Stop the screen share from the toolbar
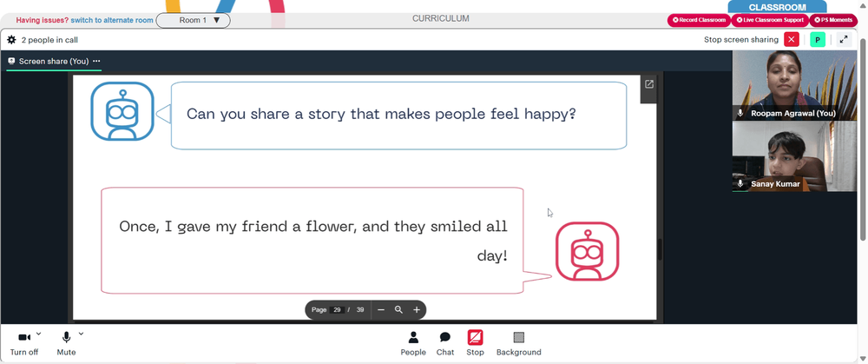 pos(475,343)
